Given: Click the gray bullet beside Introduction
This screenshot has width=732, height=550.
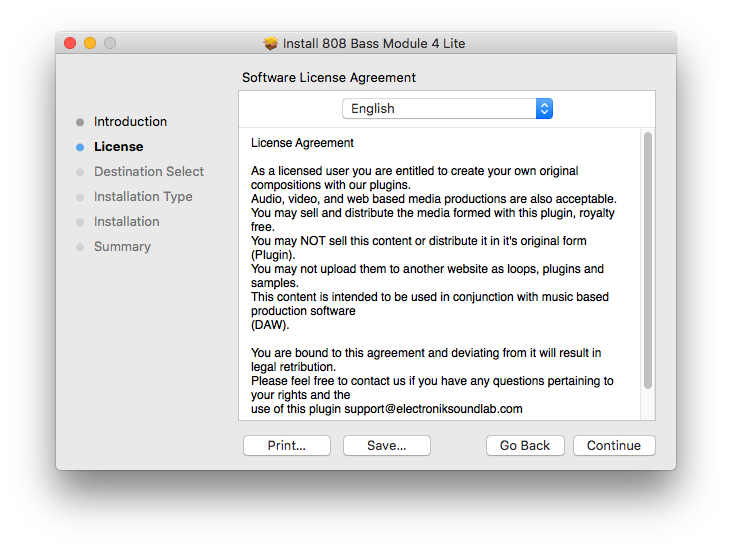Looking at the screenshot, I should 80,122.
